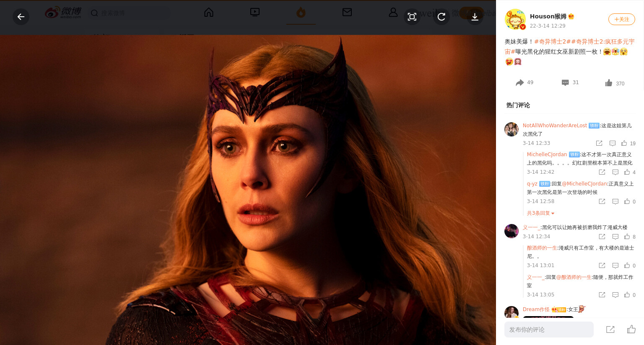Follow the author with +关注 button

622,19
